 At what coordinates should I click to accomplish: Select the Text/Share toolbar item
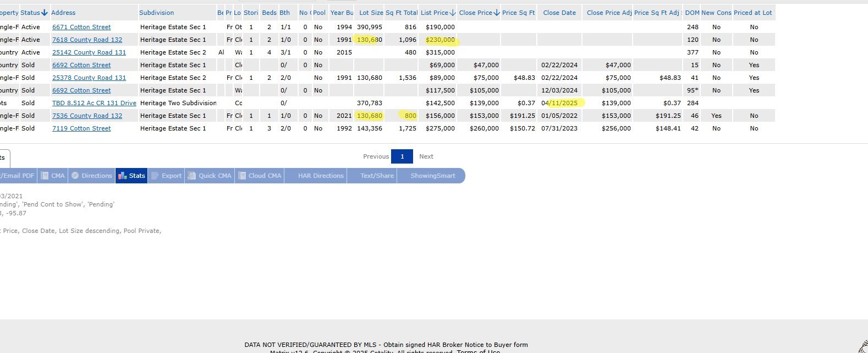[377, 176]
